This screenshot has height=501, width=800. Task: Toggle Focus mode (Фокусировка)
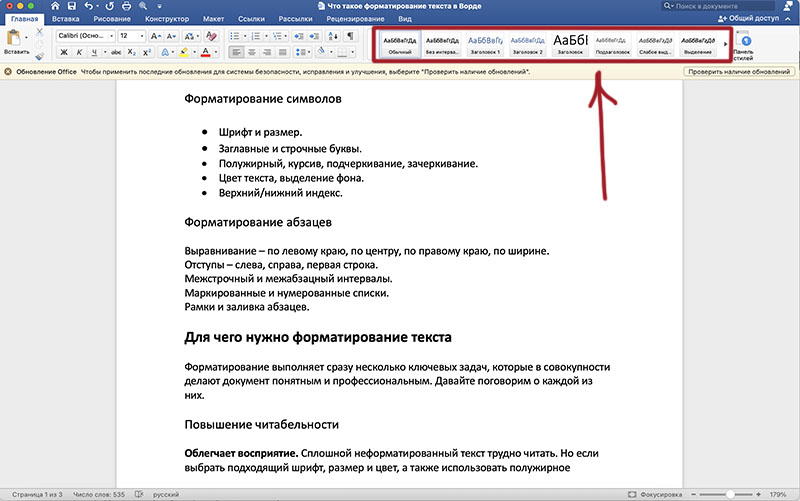coord(655,494)
